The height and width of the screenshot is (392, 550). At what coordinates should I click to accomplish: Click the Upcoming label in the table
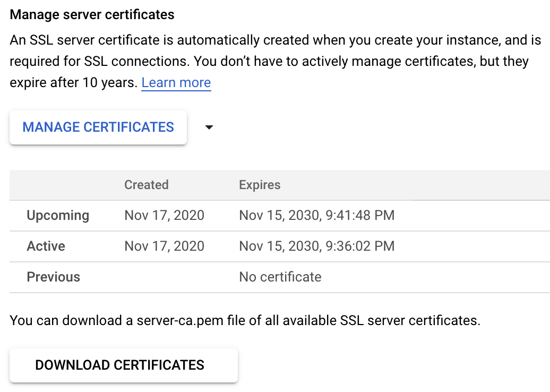pos(58,215)
